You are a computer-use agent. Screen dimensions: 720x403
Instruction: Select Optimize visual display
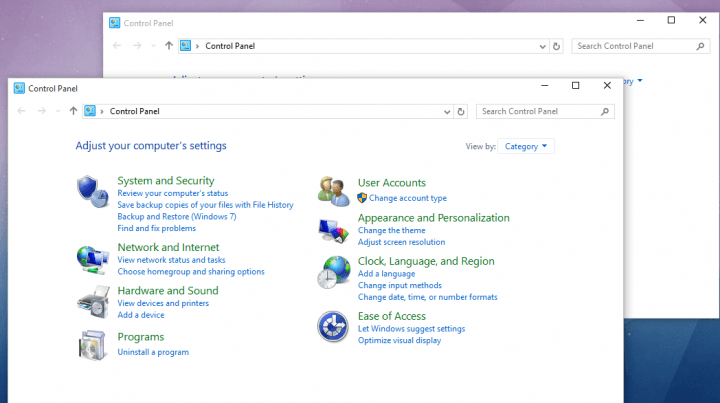pyautogui.click(x=399, y=341)
